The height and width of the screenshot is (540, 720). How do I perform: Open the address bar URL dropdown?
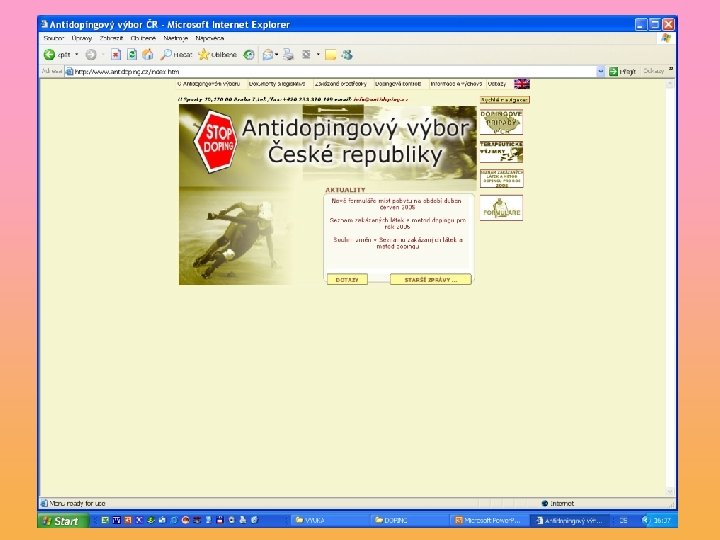click(x=601, y=71)
